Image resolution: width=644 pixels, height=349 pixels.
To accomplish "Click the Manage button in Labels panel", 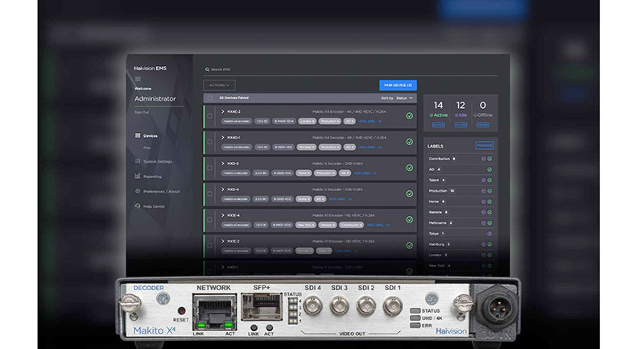I will click(485, 146).
